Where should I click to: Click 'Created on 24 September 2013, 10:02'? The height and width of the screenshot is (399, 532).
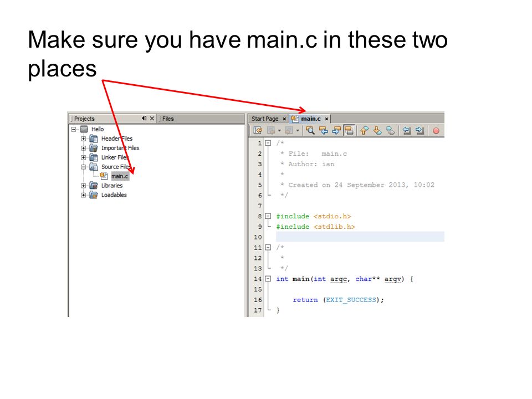[x=361, y=185]
